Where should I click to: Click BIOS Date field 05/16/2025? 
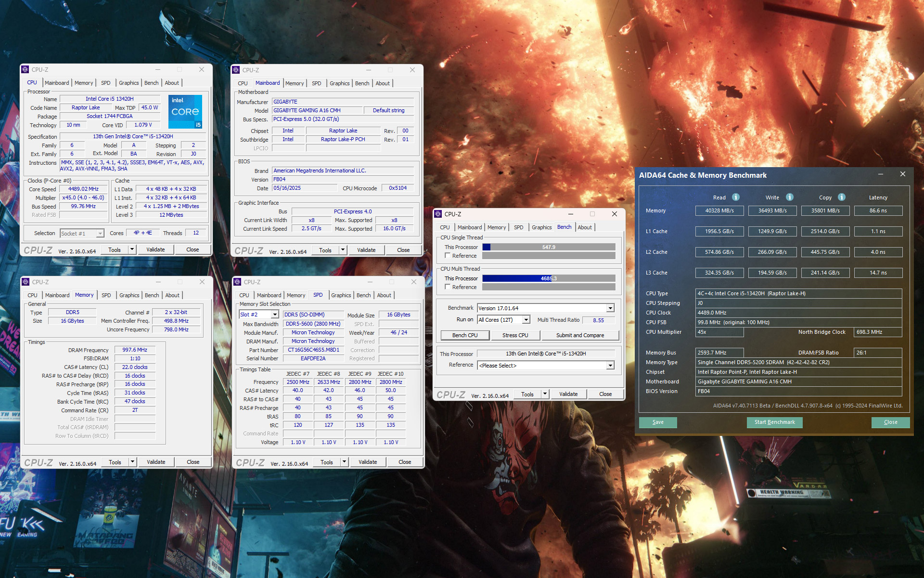coord(304,188)
